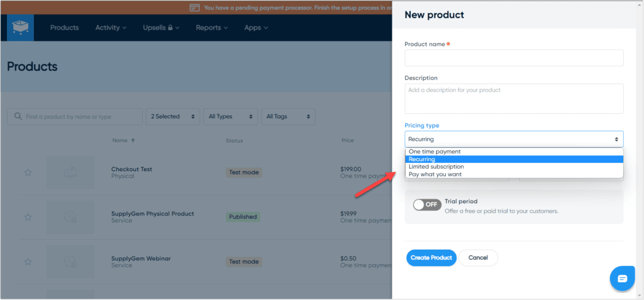Focus the Product name field
644x300 pixels.
(514, 58)
